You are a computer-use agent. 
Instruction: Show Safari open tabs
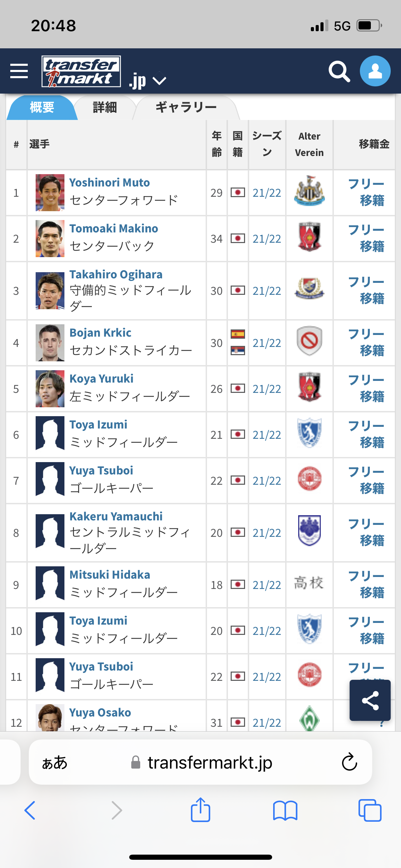click(369, 810)
